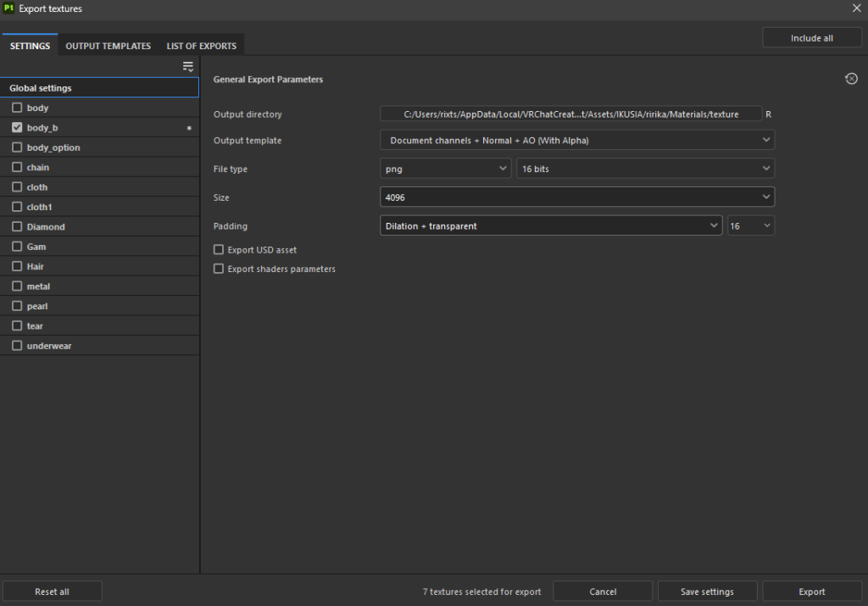The height and width of the screenshot is (606, 868).
Task: Click the modified dot marker on body_b row
Action: [189, 128]
